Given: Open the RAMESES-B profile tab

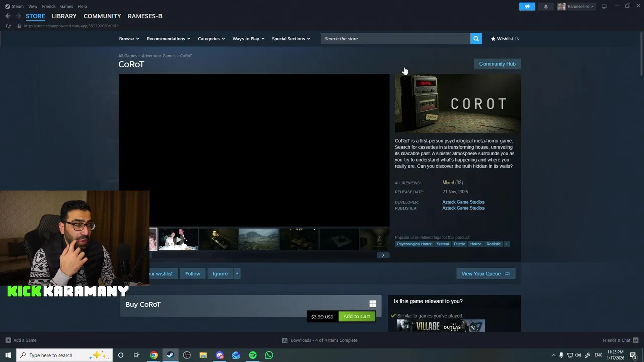Looking at the screenshot, I should pyautogui.click(x=145, y=16).
